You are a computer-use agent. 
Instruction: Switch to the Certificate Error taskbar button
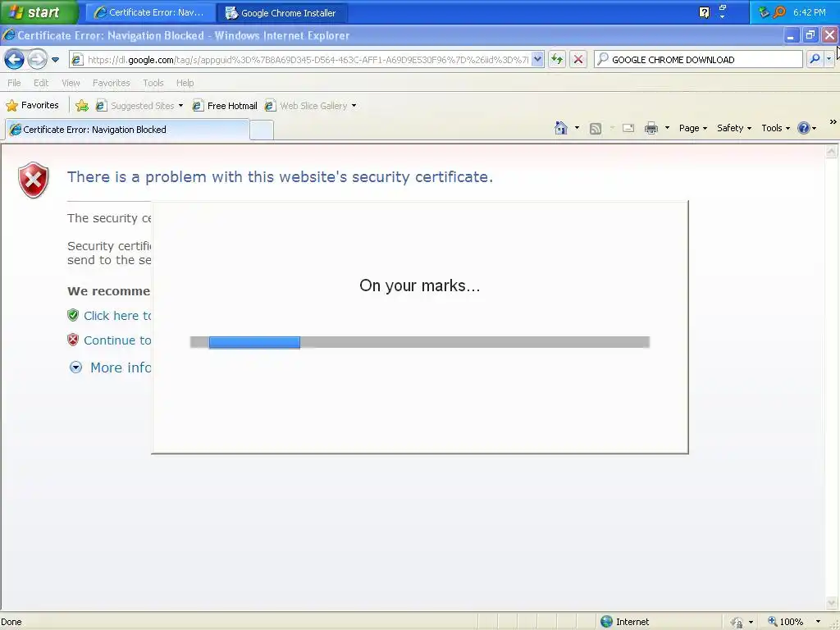point(150,12)
